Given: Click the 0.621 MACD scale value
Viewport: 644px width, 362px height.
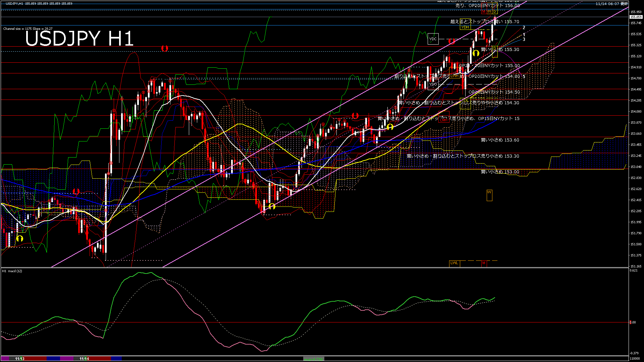Looking at the screenshot, I should (x=634, y=270).
